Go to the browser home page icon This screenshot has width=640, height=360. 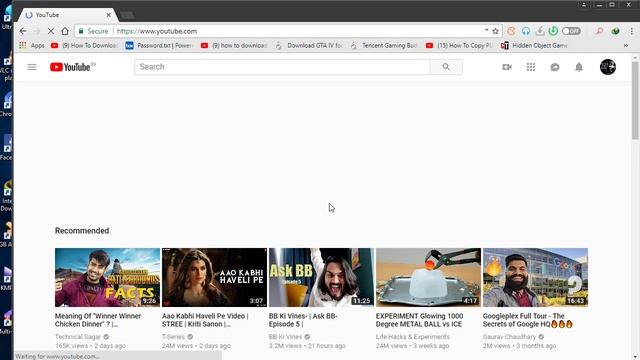tap(65, 31)
